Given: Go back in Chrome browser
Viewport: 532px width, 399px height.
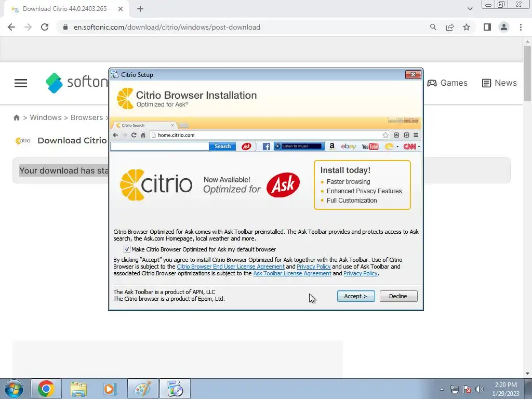Looking at the screenshot, I should [11, 27].
